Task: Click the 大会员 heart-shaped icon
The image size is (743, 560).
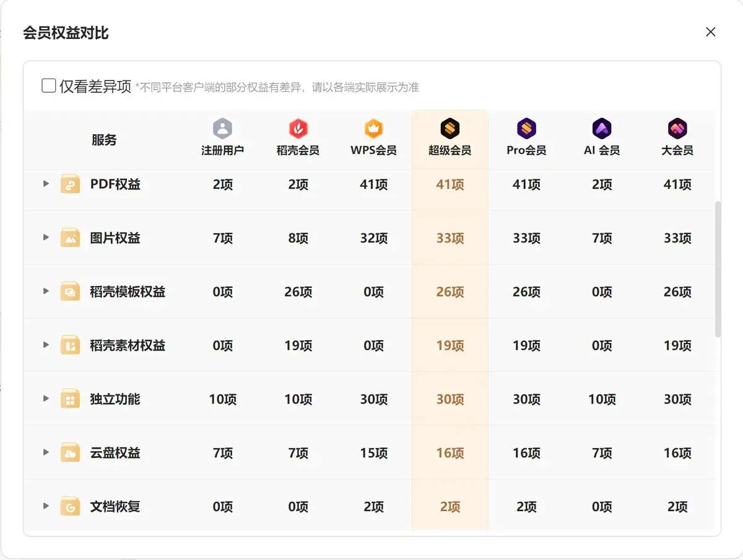Action: click(677, 129)
